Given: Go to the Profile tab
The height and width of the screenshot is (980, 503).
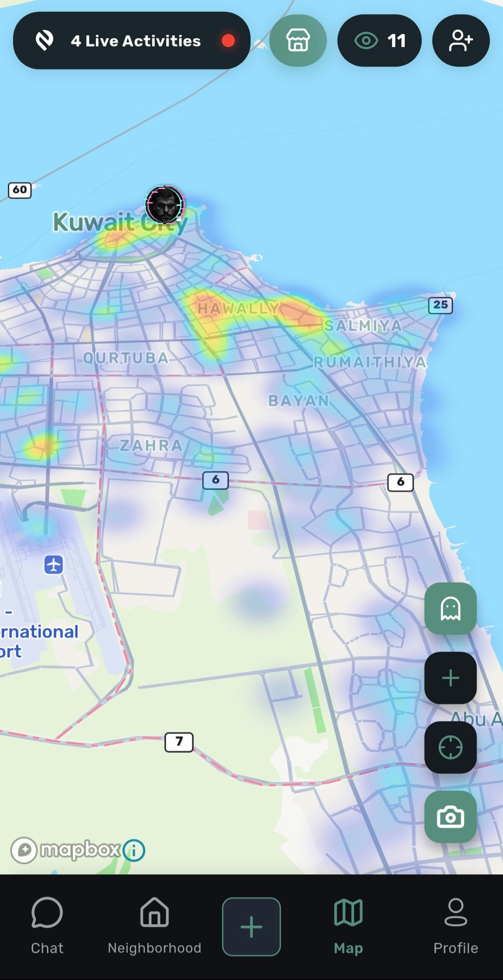Looking at the screenshot, I should click(455, 926).
